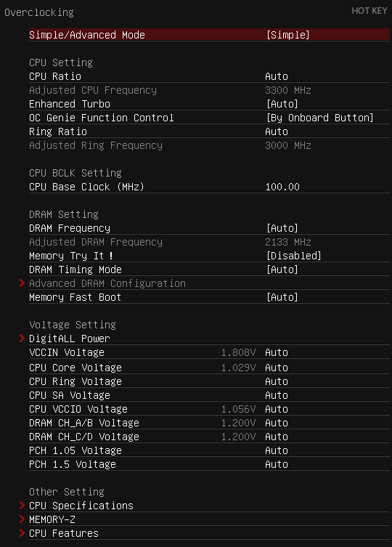Click the arrow beside Advanced DRAM Configuration
The height and width of the screenshot is (547, 392).
click(22, 283)
